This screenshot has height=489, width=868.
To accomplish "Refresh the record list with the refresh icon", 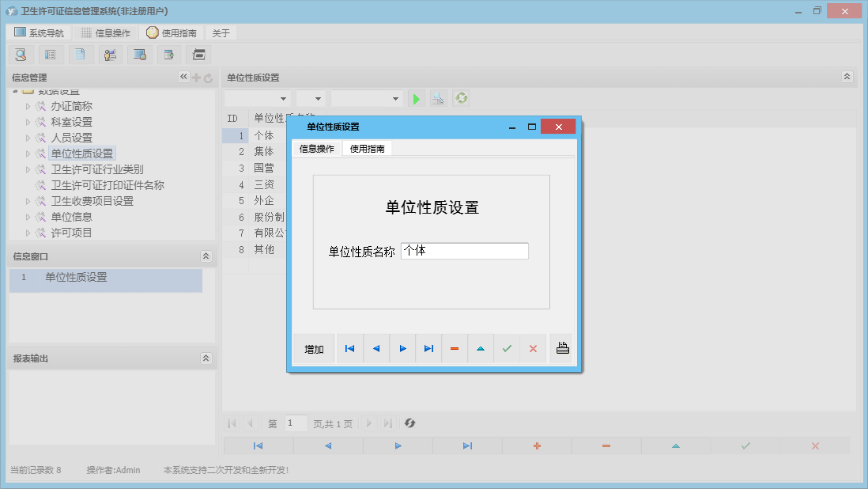I will point(461,97).
